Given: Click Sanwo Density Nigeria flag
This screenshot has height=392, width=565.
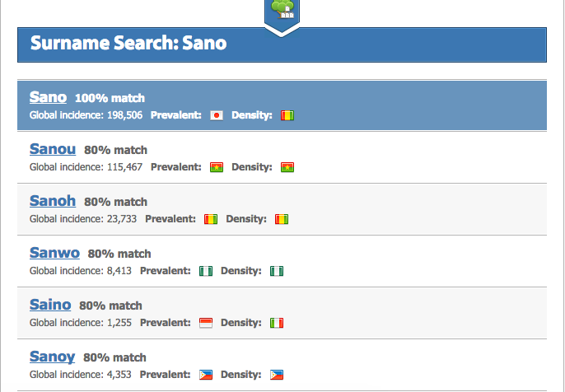Looking at the screenshot, I should (277, 271).
